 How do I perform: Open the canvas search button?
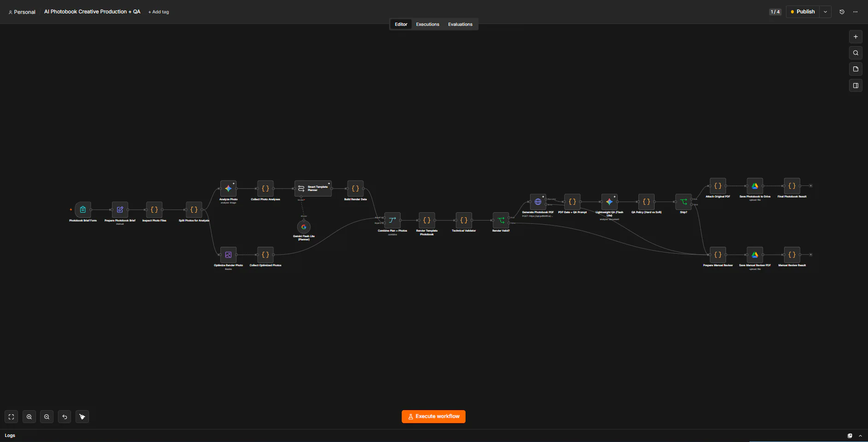(x=856, y=53)
